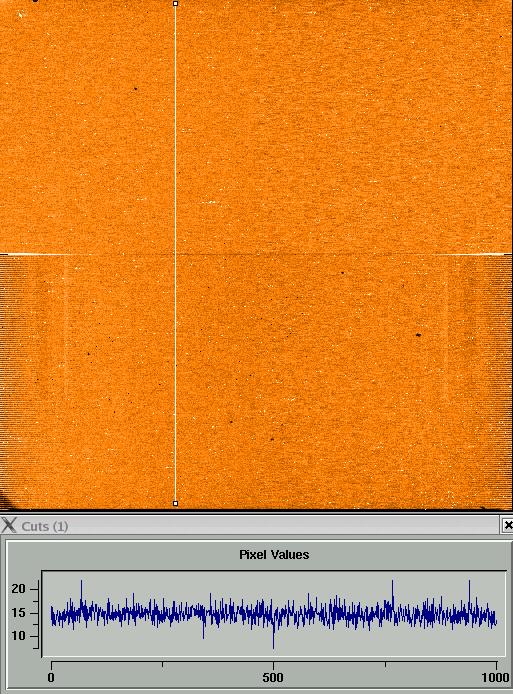Click the 0 label on the x-axis
Viewport: 513px width, 694px height.
tap(51, 677)
